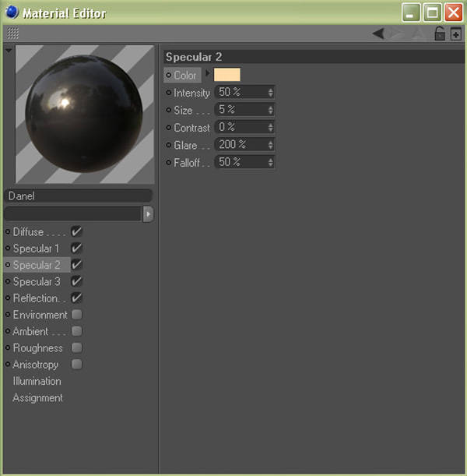This screenshot has width=467, height=476.
Task: Open the preview options triangle menu
Action: (9, 51)
